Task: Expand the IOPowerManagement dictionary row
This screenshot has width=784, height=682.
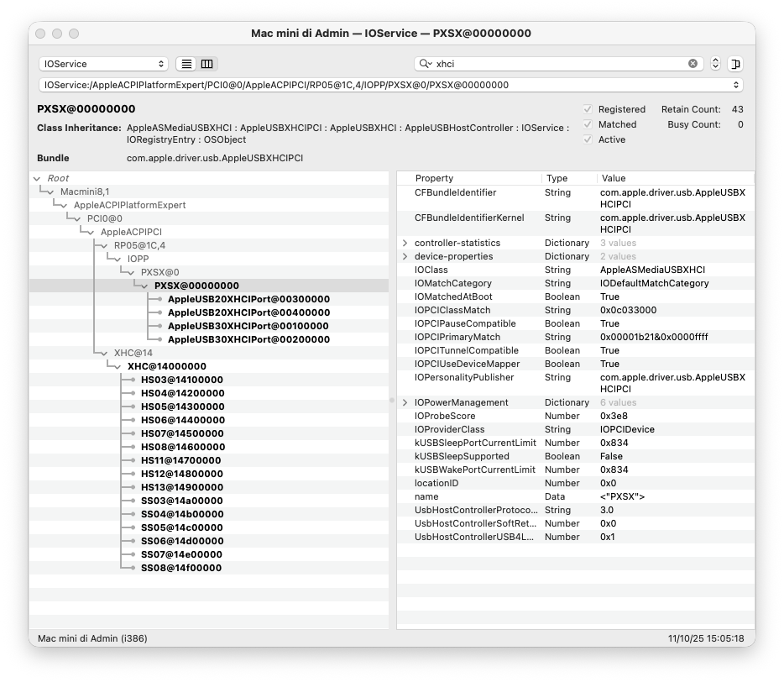Action: 405,403
